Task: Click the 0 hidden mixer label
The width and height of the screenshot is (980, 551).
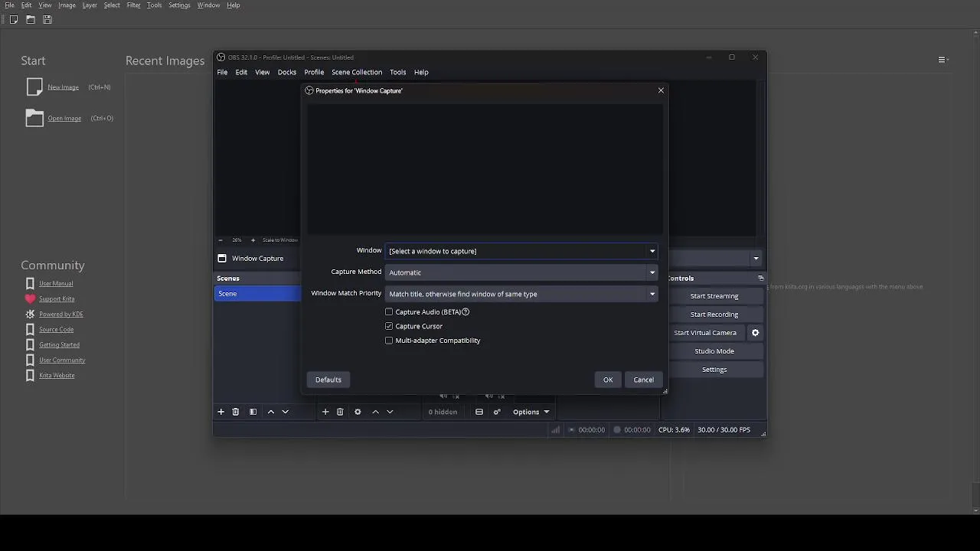Action: point(443,412)
